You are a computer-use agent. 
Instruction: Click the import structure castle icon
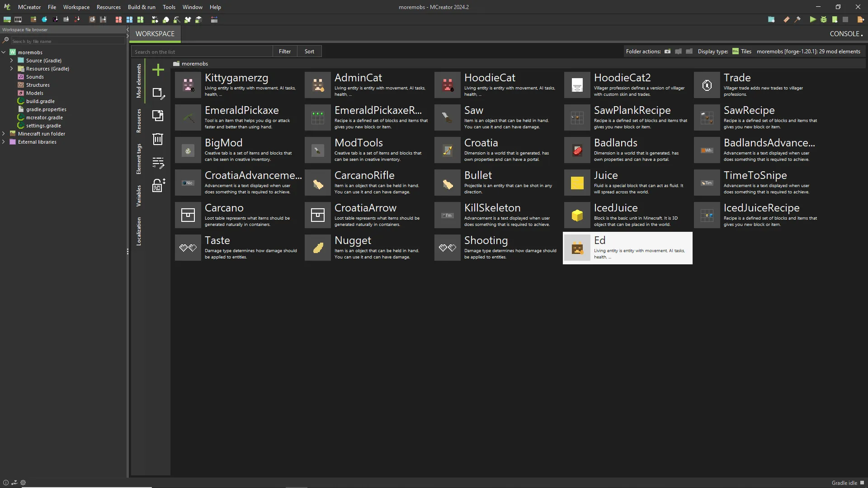click(x=103, y=19)
